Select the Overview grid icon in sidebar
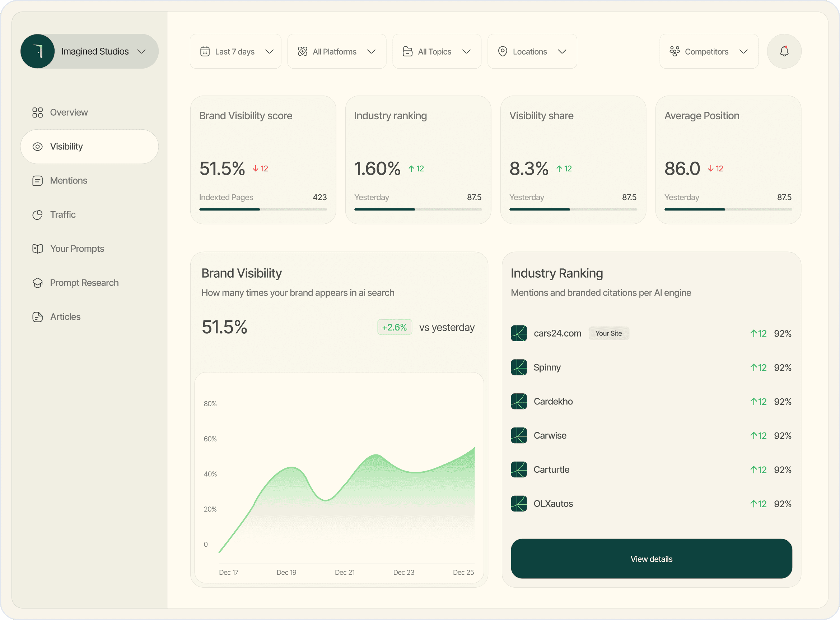This screenshot has height=620, width=840. (37, 112)
